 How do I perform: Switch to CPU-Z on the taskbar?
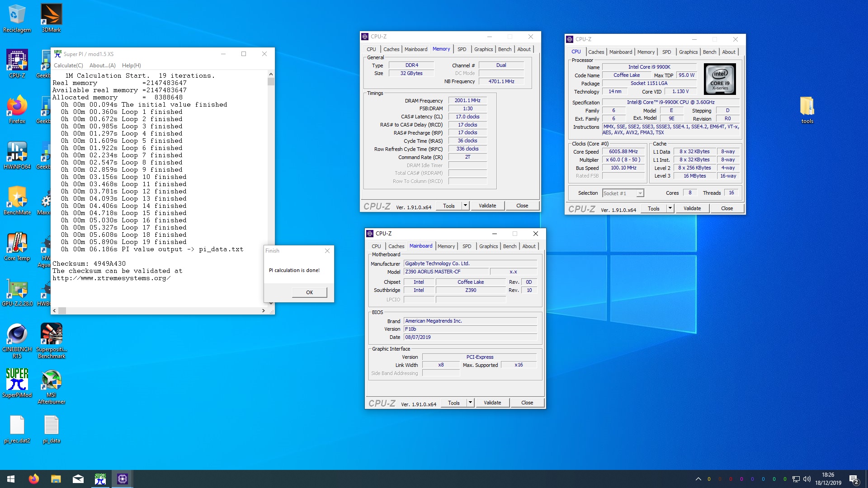[x=122, y=479]
